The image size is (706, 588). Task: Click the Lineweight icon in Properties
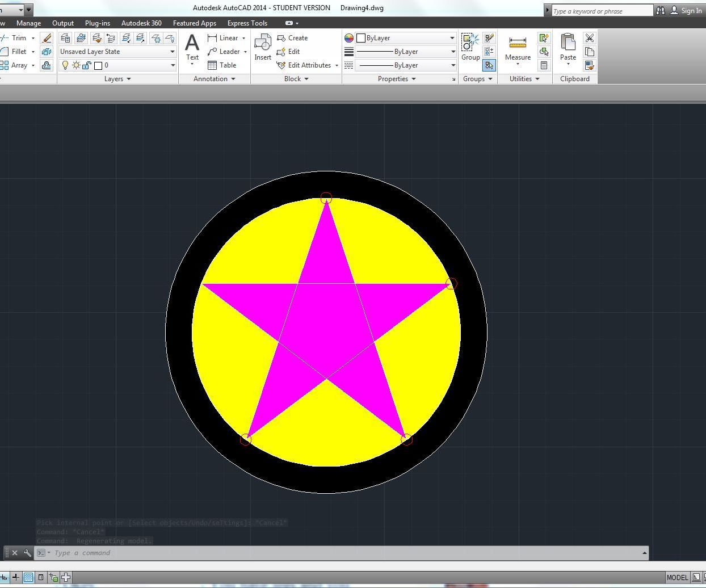349,52
